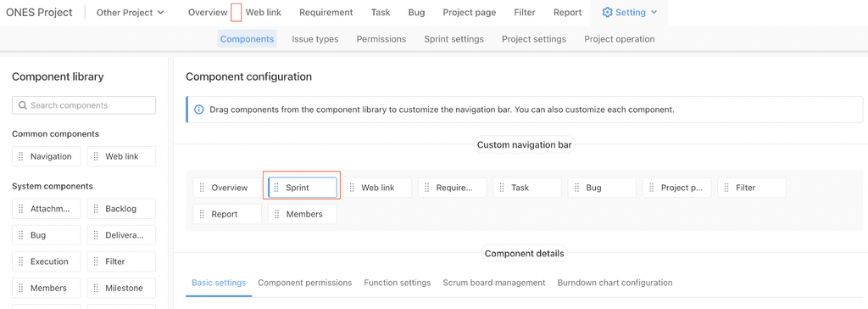The image size is (868, 309).
Task: Open the Setting dropdown chevron
Action: pyautogui.click(x=654, y=12)
